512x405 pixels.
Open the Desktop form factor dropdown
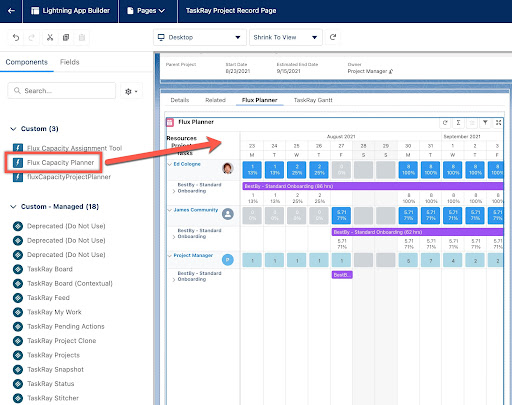coord(200,37)
